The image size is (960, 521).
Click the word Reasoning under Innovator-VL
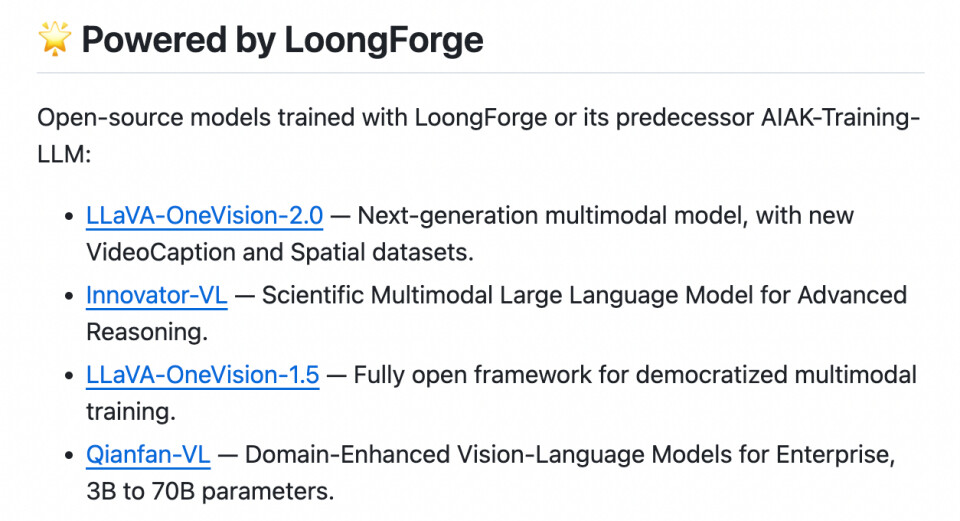point(147,332)
